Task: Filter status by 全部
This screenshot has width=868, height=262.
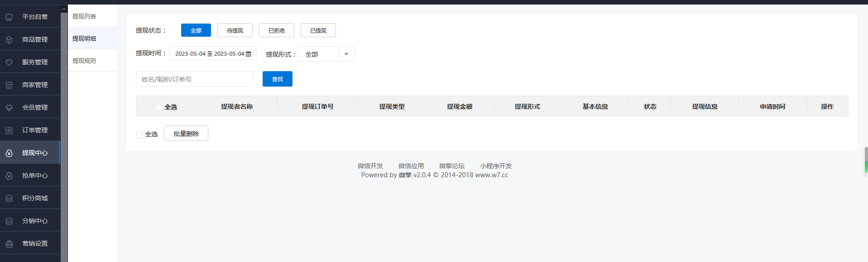Action: [196, 30]
